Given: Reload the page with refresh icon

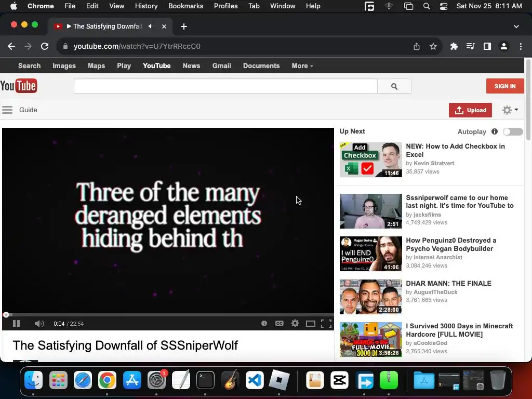Looking at the screenshot, I should pyautogui.click(x=45, y=46).
